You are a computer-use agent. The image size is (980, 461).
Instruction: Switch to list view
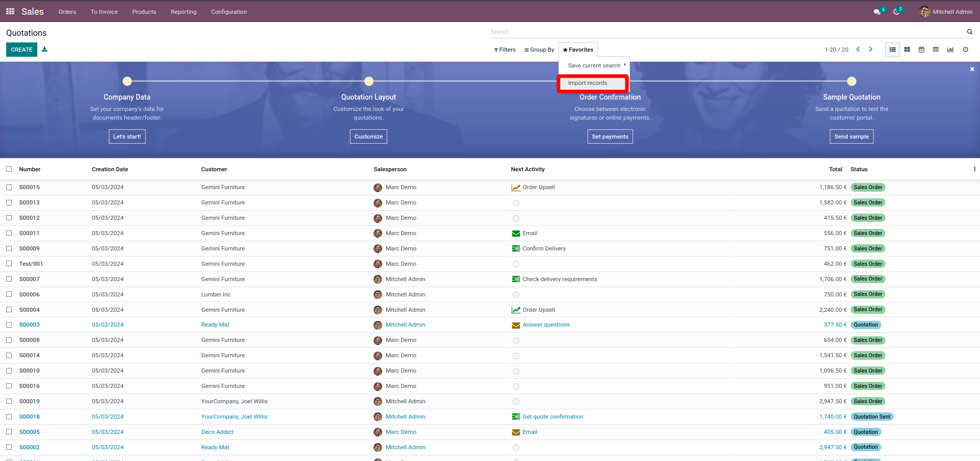coord(893,50)
